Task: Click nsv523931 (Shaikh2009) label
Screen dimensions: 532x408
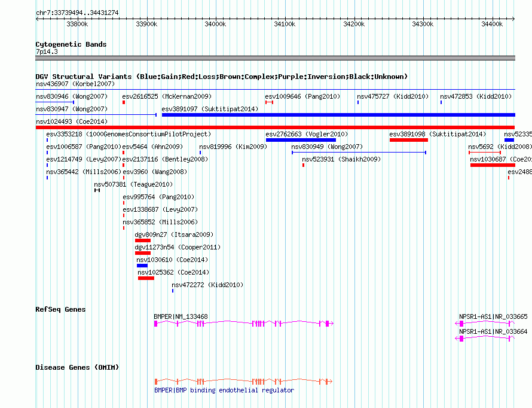Action: 341,159
